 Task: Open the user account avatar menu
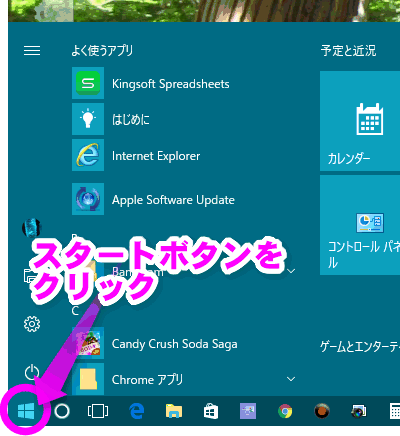point(32,228)
